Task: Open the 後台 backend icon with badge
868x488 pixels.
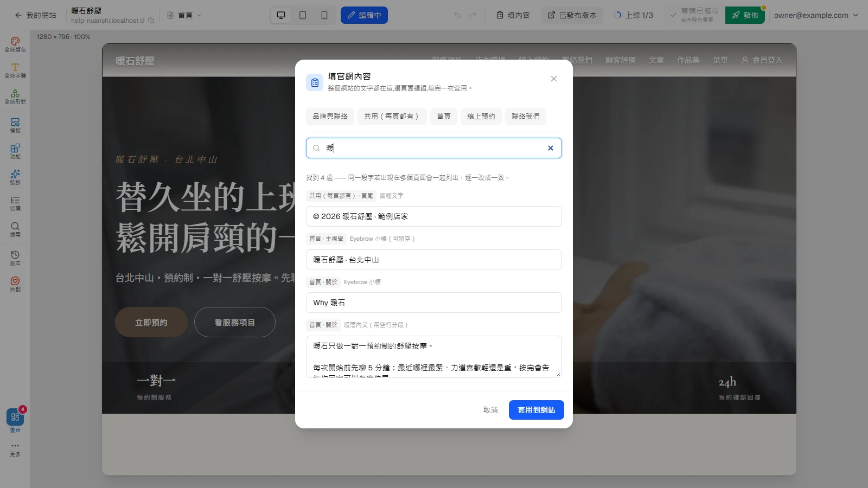Action: pyautogui.click(x=15, y=420)
